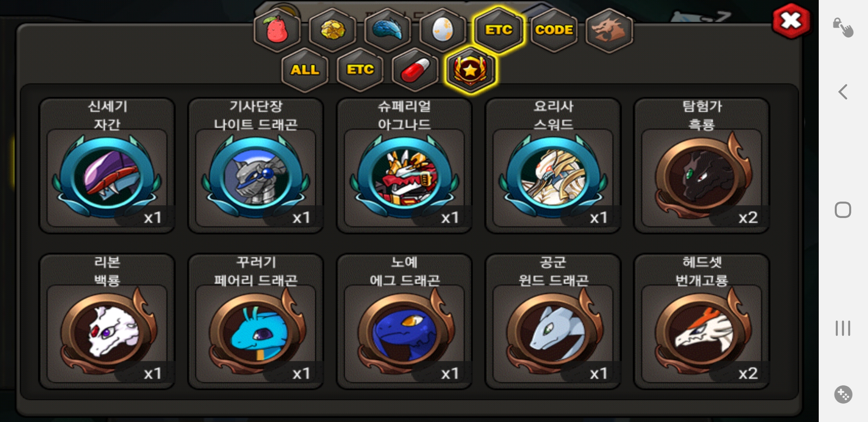Close the inventory window with red X
This screenshot has width=868, height=422.
791,21
